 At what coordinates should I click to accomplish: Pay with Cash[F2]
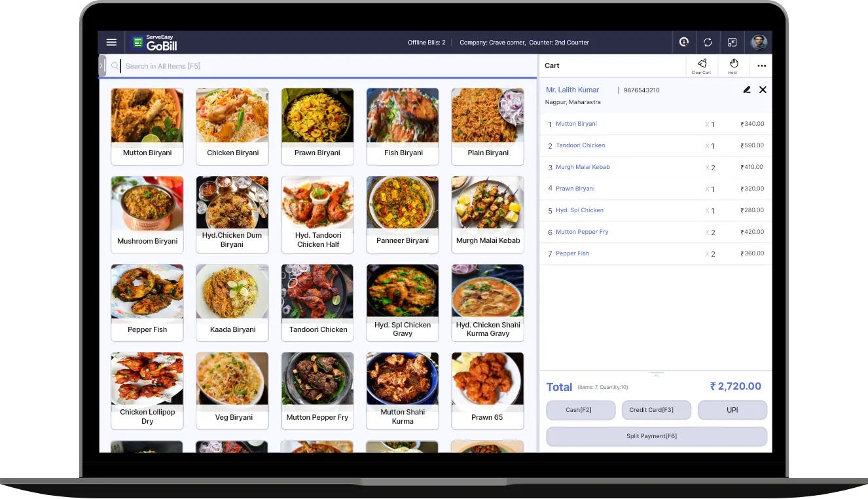[x=580, y=410]
